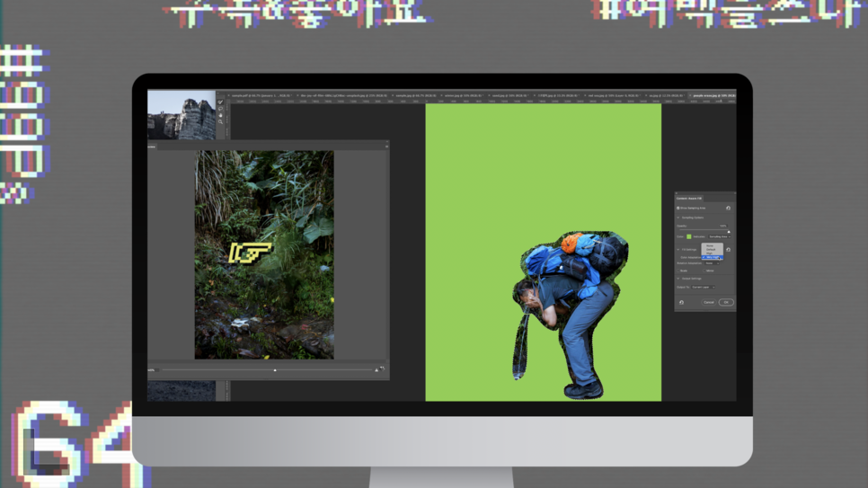Click the preview zoom slider handle
The width and height of the screenshot is (868, 488).
[275, 370]
